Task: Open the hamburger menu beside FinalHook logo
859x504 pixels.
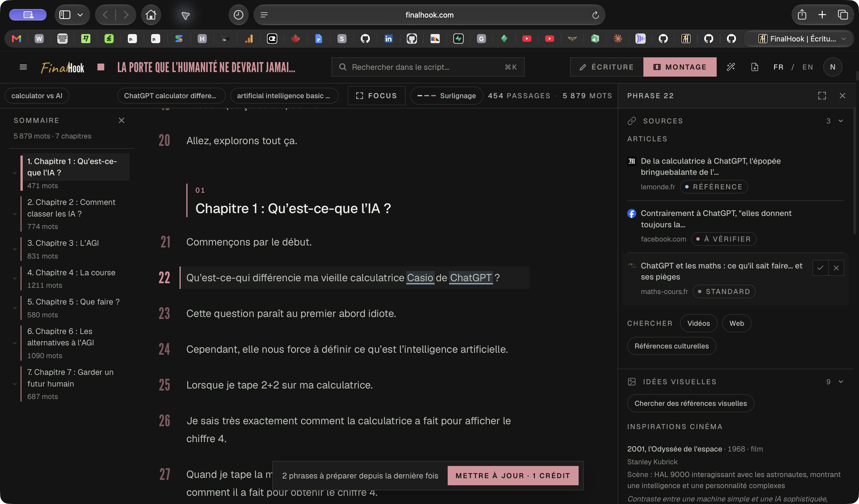Action: 23,67
